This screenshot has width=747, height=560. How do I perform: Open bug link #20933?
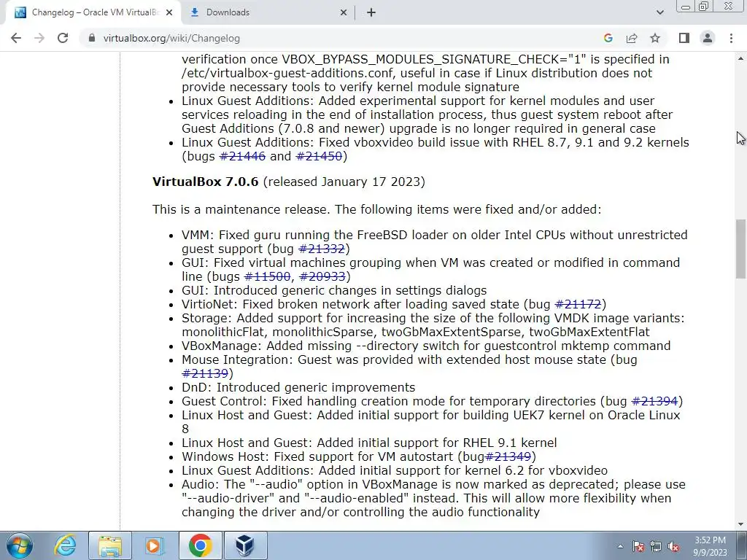[x=322, y=276]
